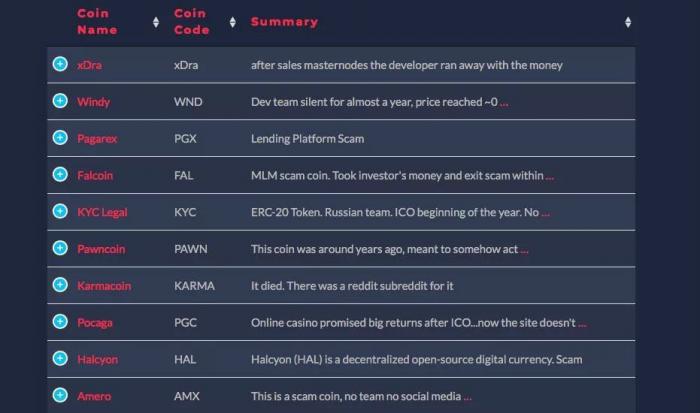
Task: Expand truncated Pocaga summary ellipsis
Action: click(x=582, y=324)
